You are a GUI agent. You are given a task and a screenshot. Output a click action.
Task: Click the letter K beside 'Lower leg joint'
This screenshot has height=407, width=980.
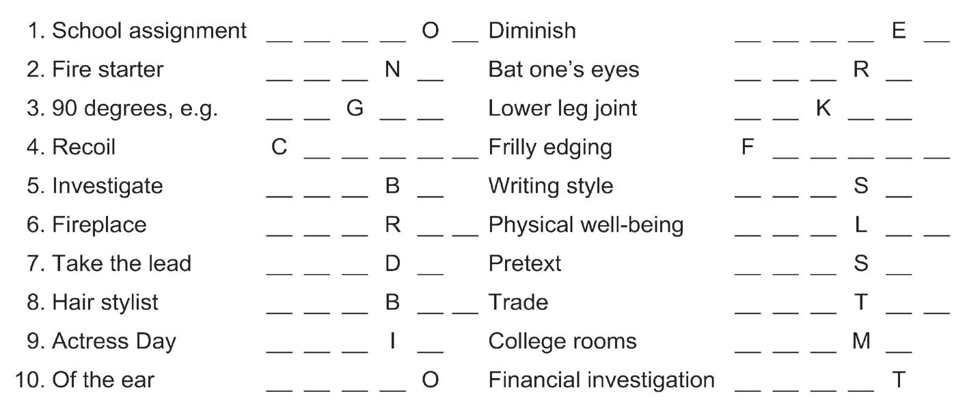click(824, 108)
